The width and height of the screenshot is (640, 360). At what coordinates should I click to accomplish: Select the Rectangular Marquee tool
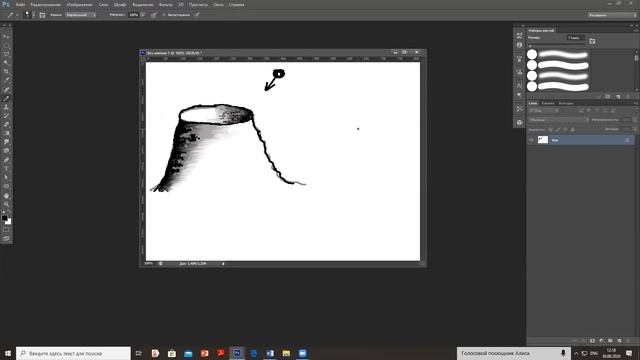click(x=6, y=46)
